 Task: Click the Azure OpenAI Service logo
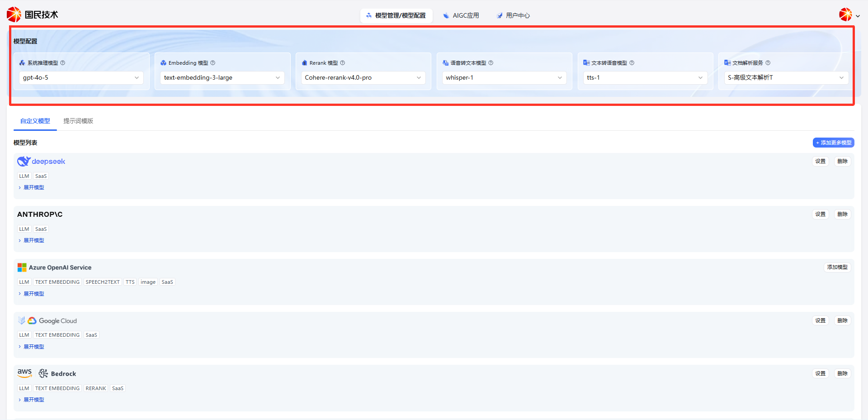[54, 267]
